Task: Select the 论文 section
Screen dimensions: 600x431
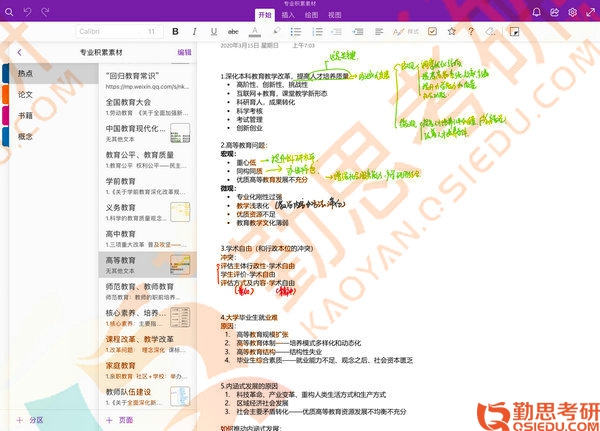Action: (25, 94)
